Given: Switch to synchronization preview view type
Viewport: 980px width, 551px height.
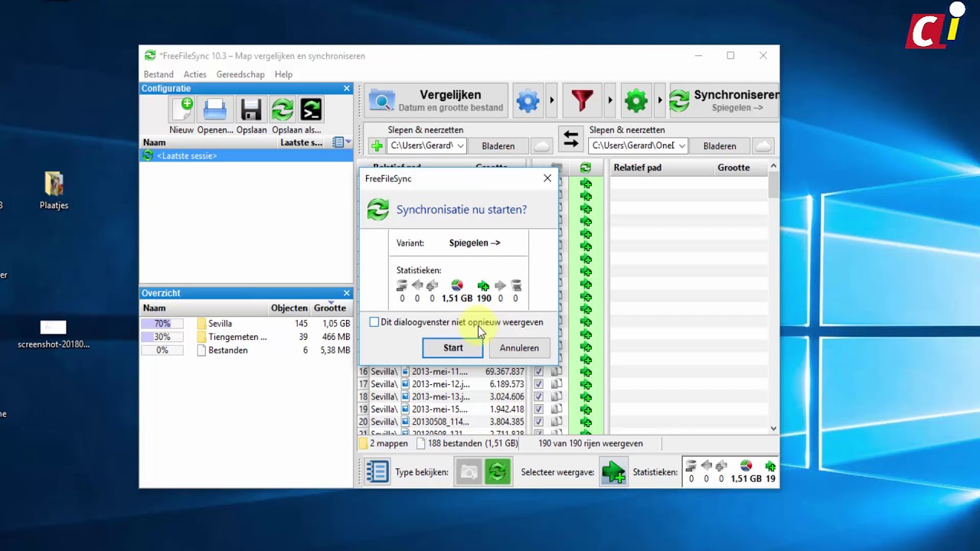Looking at the screenshot, I should click(497, 472).
